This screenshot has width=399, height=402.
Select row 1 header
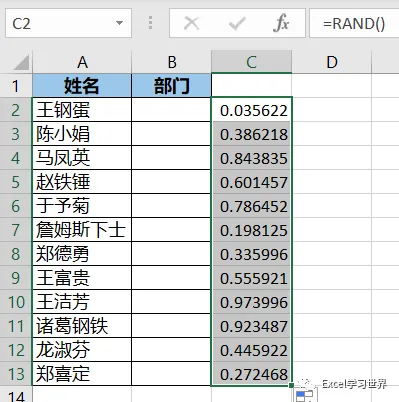point(16,86)
